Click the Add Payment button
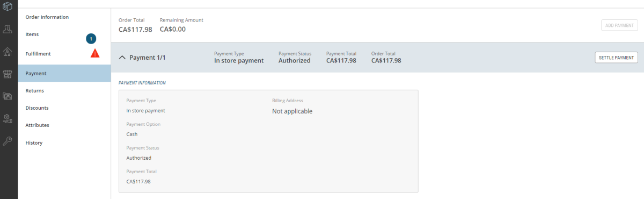The height and width of the screenshot is (199, 644). click(x=619, y=25)
